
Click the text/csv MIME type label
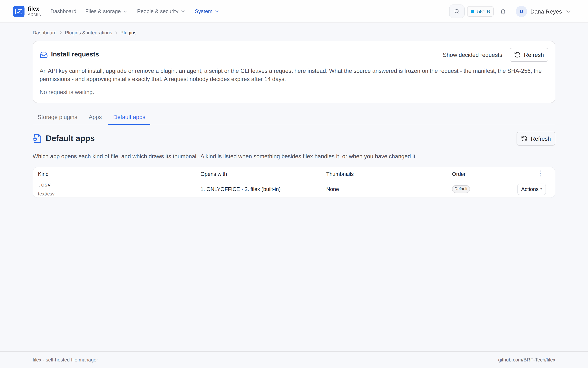(x=46, y=194)
